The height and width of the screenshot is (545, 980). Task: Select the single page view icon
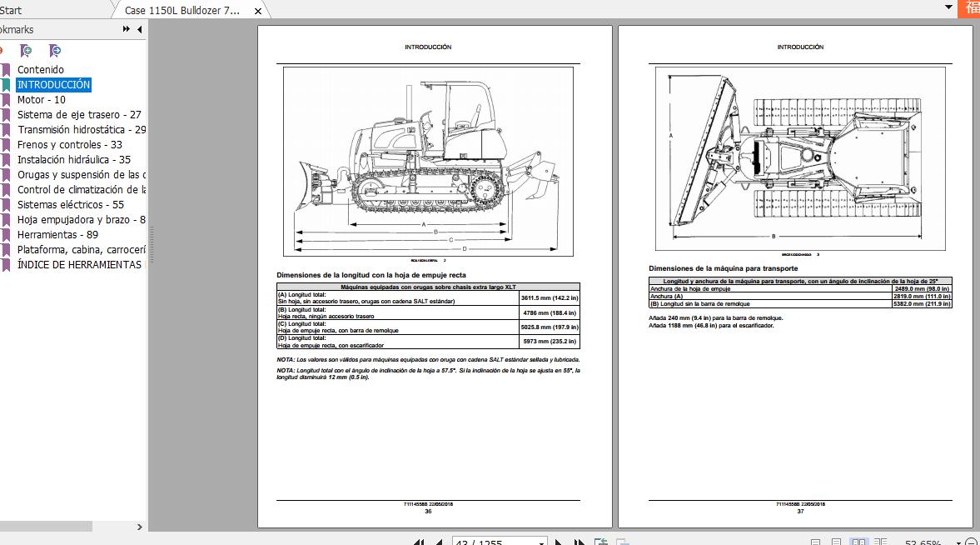(x=815, y=541)
